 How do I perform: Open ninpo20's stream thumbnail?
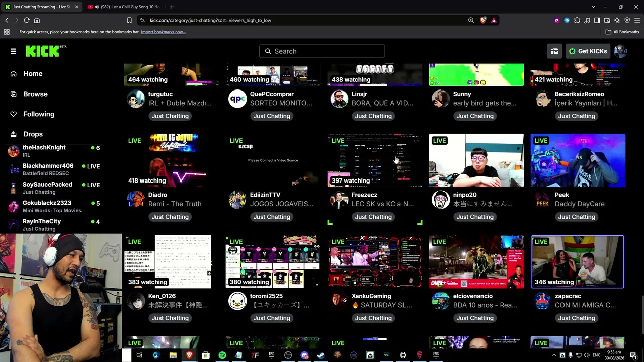point(476,160)
